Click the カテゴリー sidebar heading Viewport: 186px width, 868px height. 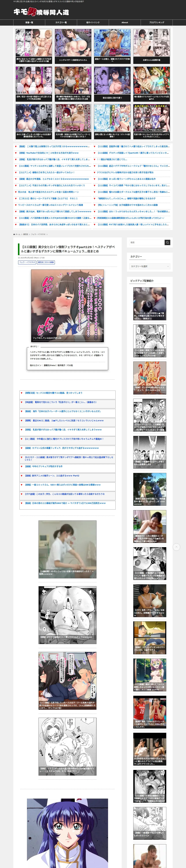pyautogui.click(x=136, y=256)
